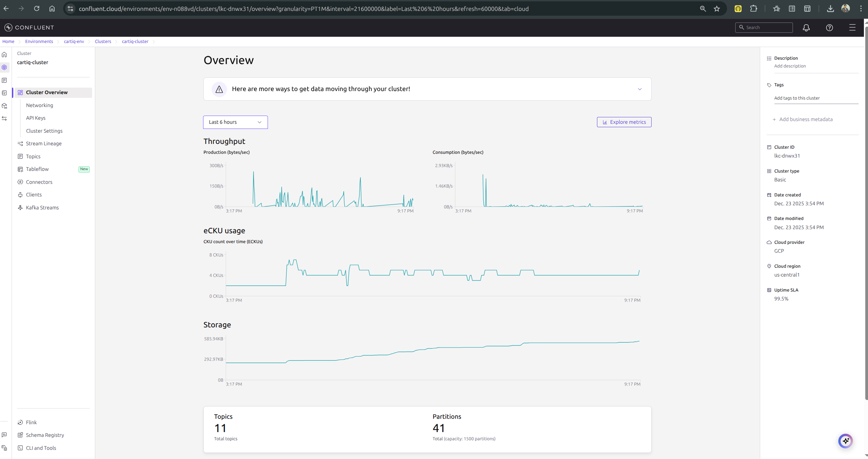The image size is (868, 459).
Task: Open the Last 6 hours dropdown
Action: point(235,122)
